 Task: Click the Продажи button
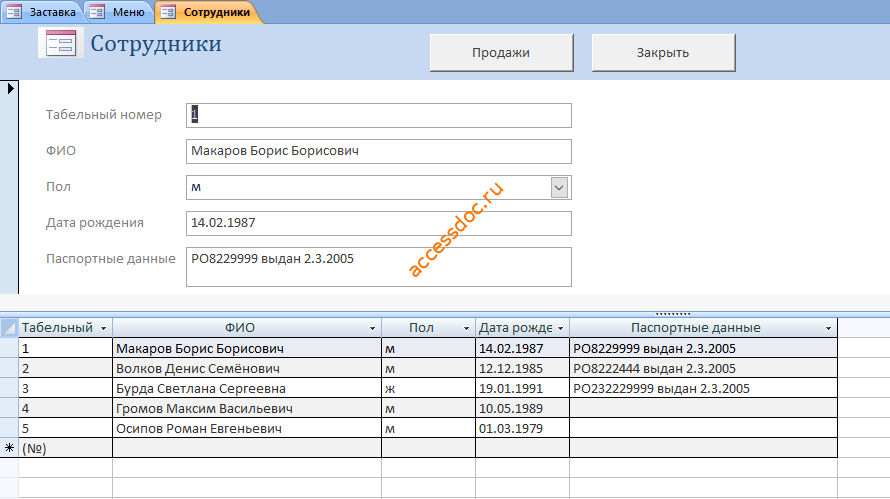(501, 53)
